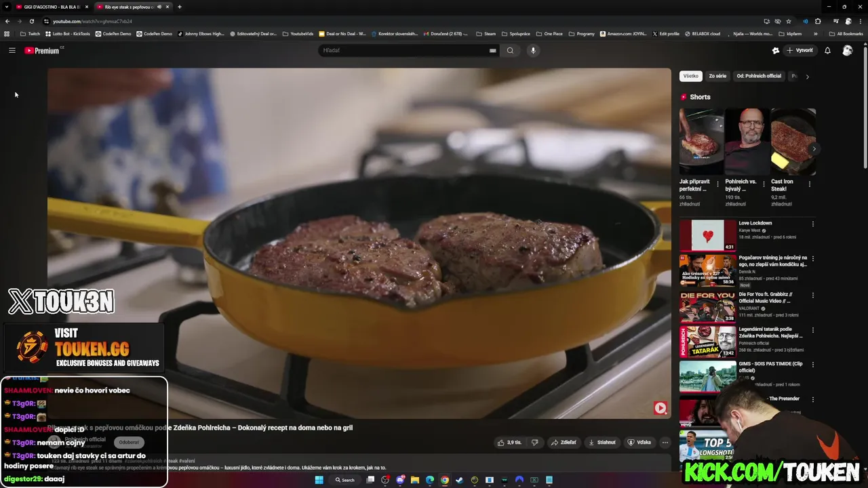This screenshot has height=488, width=868.
Task: Open options for Pogačarov tréning video
Action: pyautogui.click(x=812, y=259)
